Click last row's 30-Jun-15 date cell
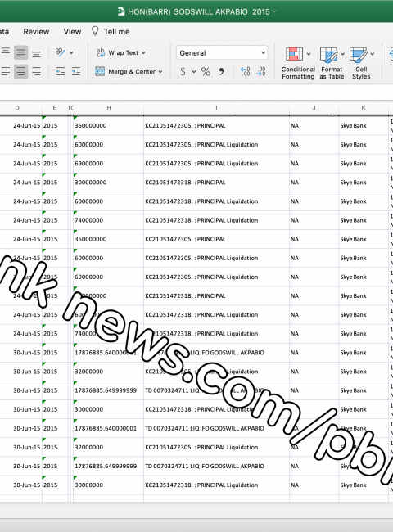The height and width of the screenshot is (532, 393). pyautogui.click(x=21, y=485)
